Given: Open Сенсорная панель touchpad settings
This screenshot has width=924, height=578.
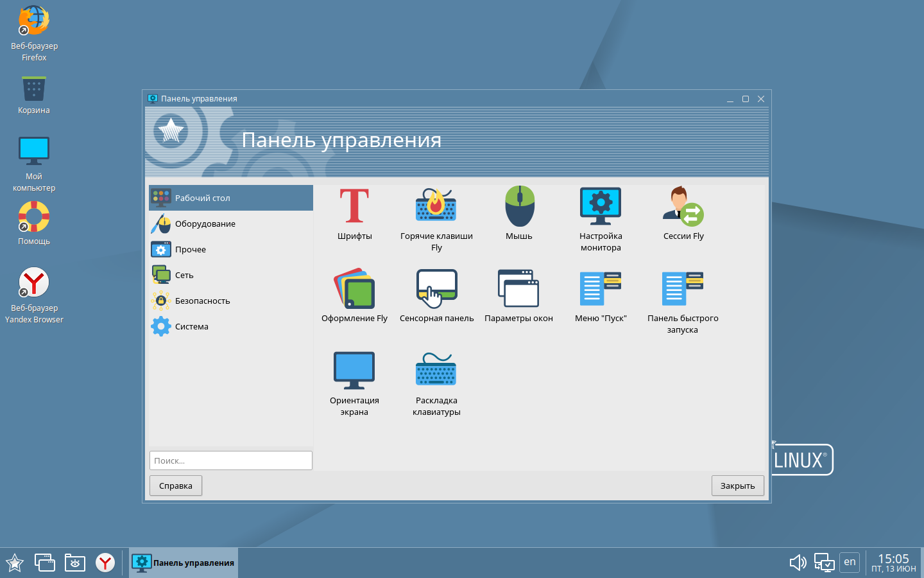Looking at the screenshot, I should pos(436,296).
